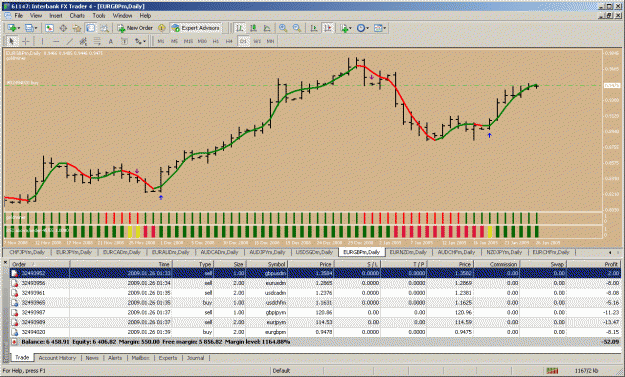Zoom in on the chart
This screenshot has height=377, width=625.
[x=283, y=28]
